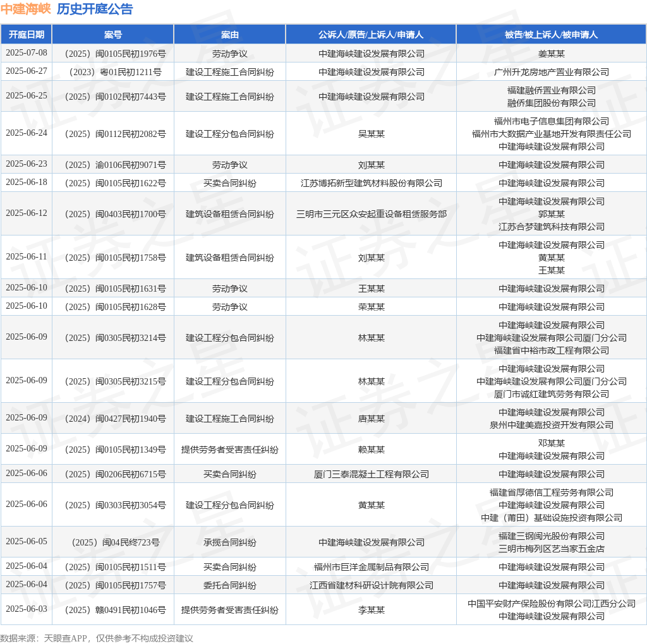Viewport: 647px width, 644px height.
Task: Select case number (2025)闽0105民初1628号
Action: click(115, 307)
